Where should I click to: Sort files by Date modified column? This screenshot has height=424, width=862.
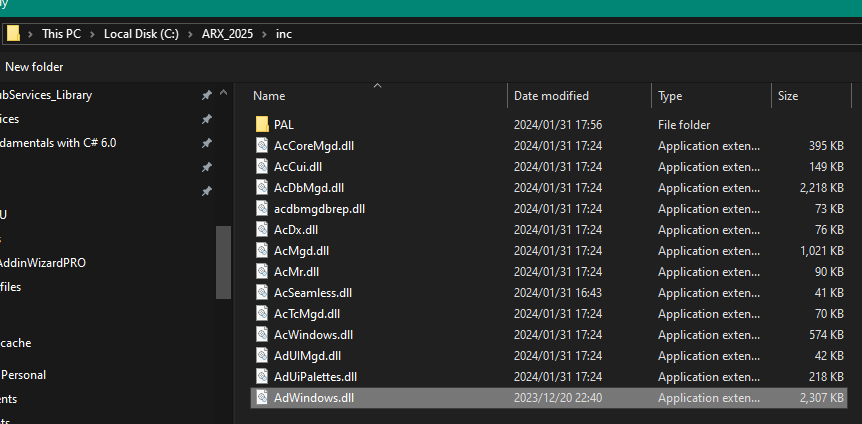pyautogui.click(x=551, y=96)
